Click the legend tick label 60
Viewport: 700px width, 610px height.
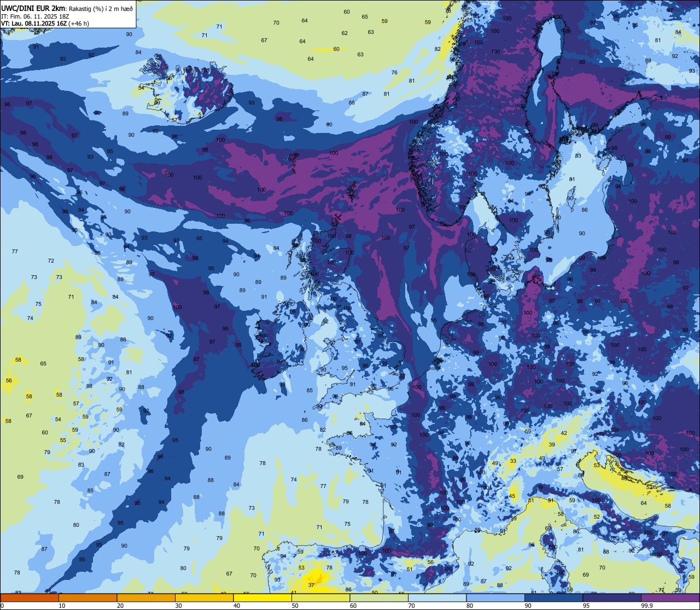(x=353, y=606)
